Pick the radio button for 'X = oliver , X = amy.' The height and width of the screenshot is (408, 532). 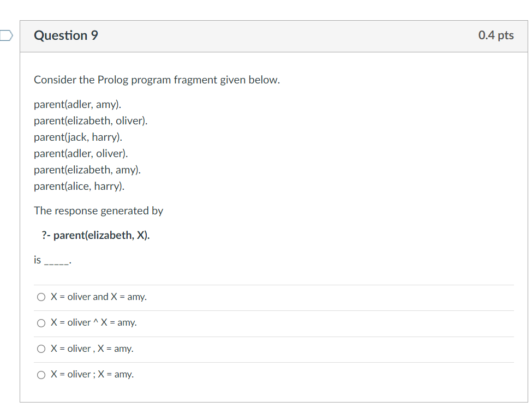point(41,349)
